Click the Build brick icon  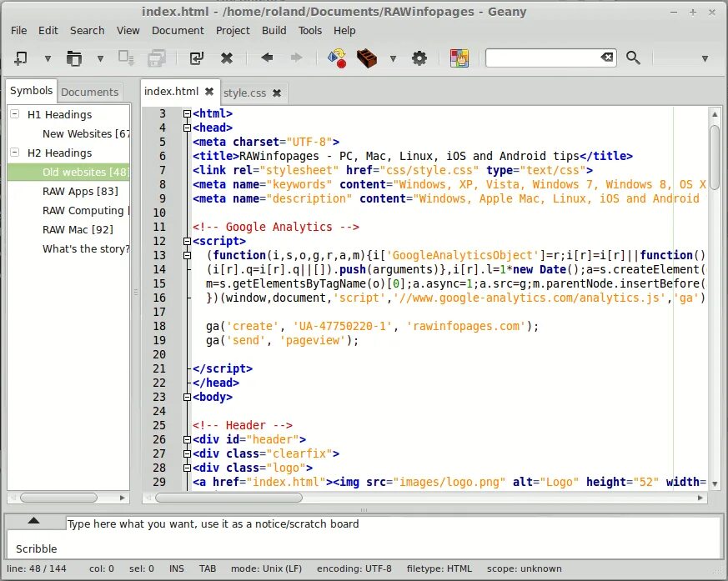(367, 58)
